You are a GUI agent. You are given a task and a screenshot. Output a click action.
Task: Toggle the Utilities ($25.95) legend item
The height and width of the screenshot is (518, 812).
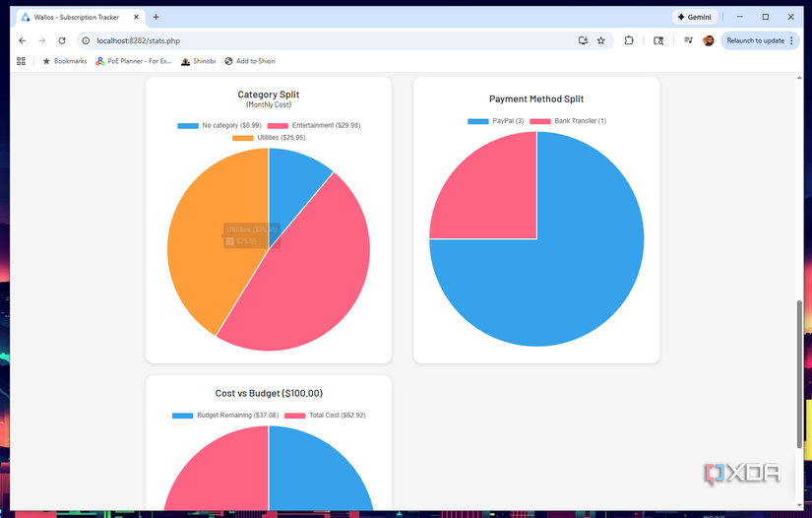coord(269,138)
